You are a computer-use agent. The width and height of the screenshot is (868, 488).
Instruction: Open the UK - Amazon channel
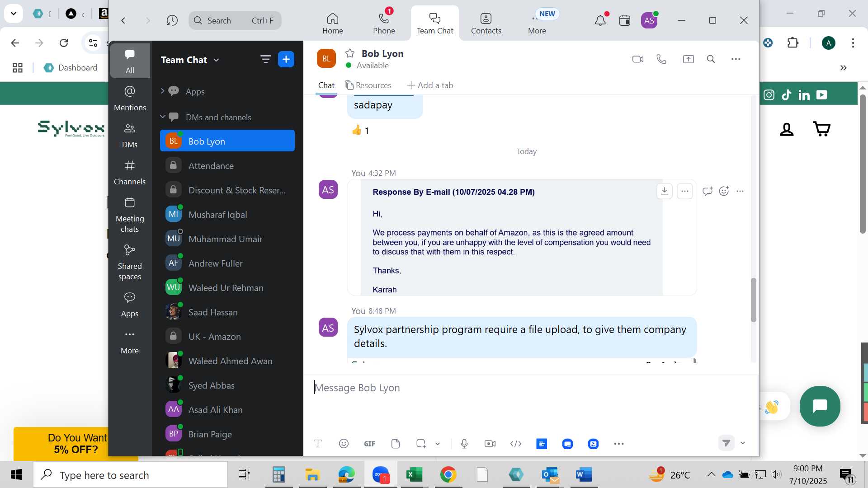(x=227, y=336)
